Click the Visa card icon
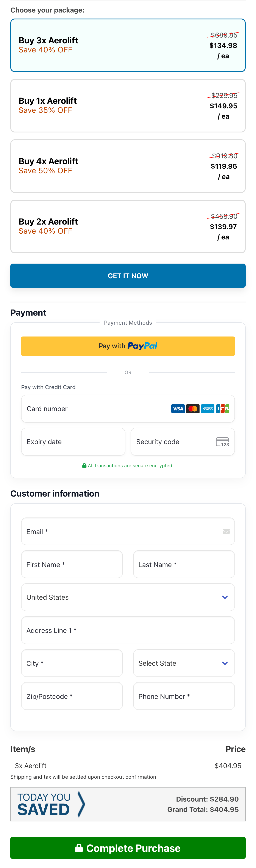Screen dimensions: 256x868 [x=178, y=408]
